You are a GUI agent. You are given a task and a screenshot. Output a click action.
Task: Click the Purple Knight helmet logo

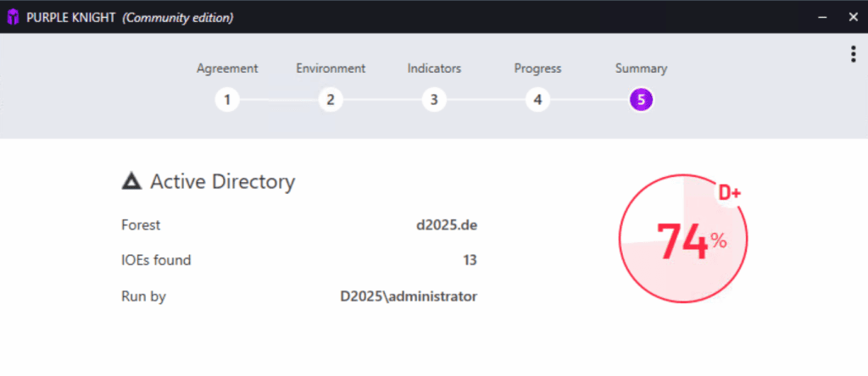(13, 17)
